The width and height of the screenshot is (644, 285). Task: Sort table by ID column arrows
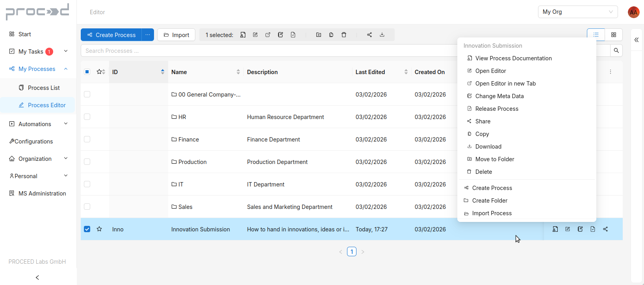pos(163,72)
